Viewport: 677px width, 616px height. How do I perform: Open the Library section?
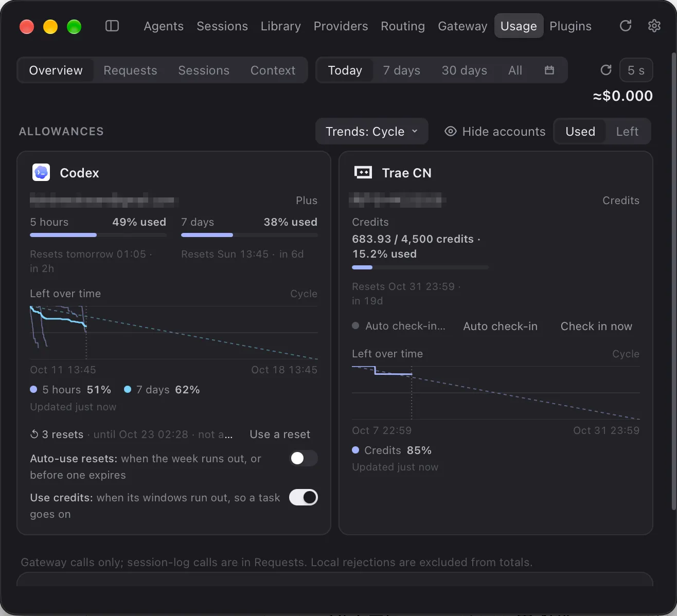pos(281,26)
